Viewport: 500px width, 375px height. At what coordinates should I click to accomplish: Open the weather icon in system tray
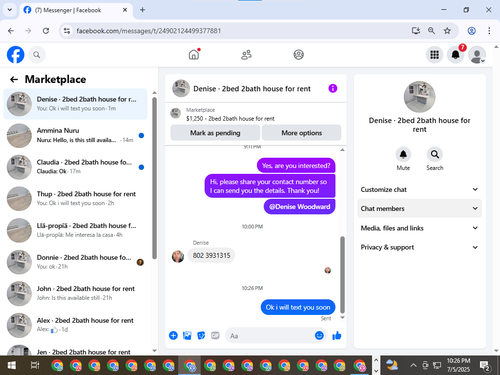(392, 365)
